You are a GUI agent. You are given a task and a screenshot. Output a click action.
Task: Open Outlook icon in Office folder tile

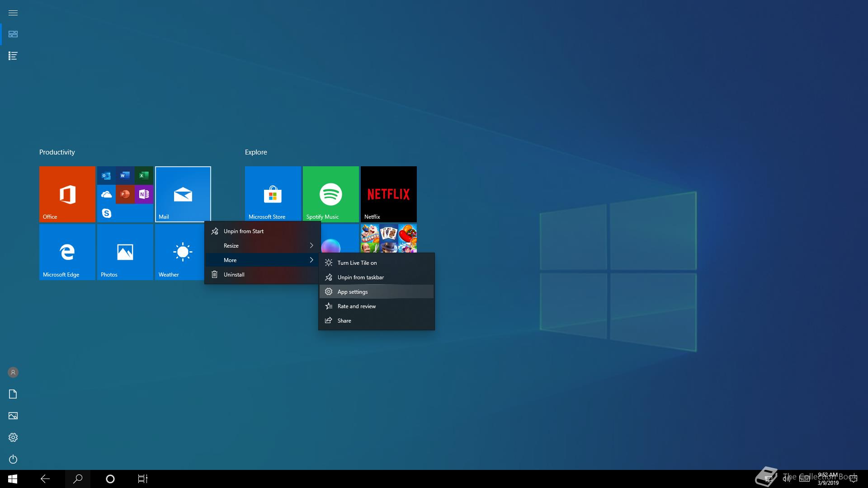point(107,176)
